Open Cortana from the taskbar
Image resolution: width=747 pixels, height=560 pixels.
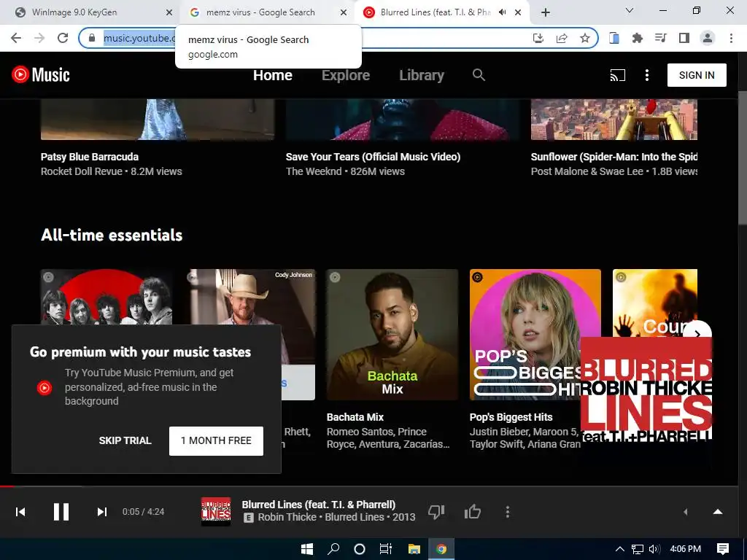pyautogui.click(x=360, y=549)
